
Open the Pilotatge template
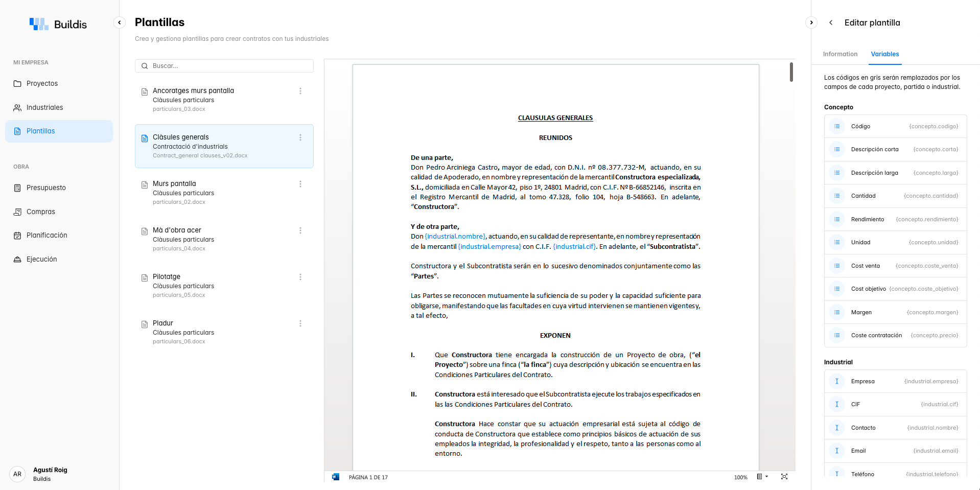(224, 286)
